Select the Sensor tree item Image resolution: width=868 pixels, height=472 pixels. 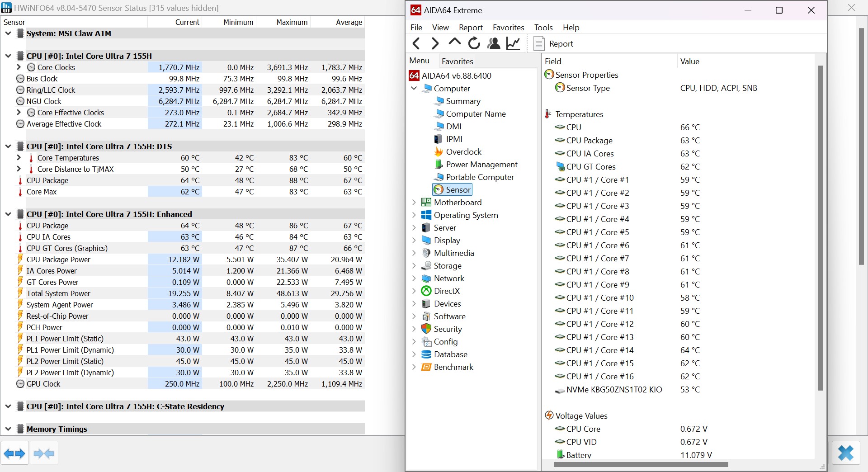(x=453, y=190)
